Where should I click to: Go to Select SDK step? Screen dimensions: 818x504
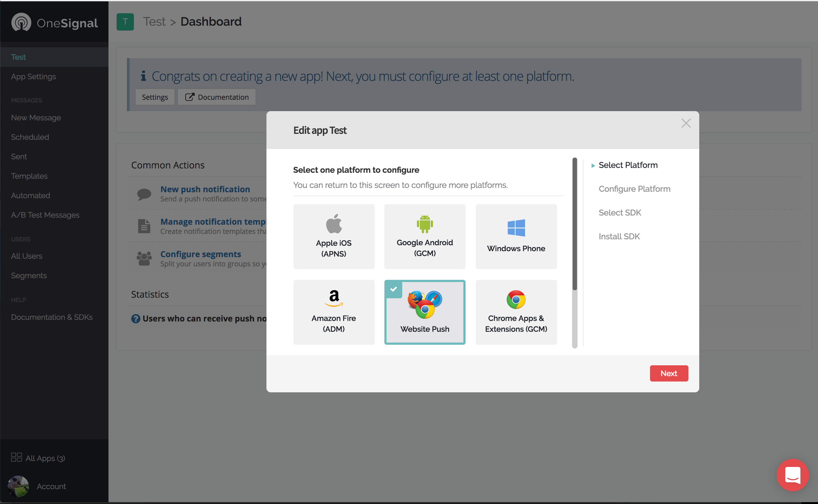click(619, 213)
